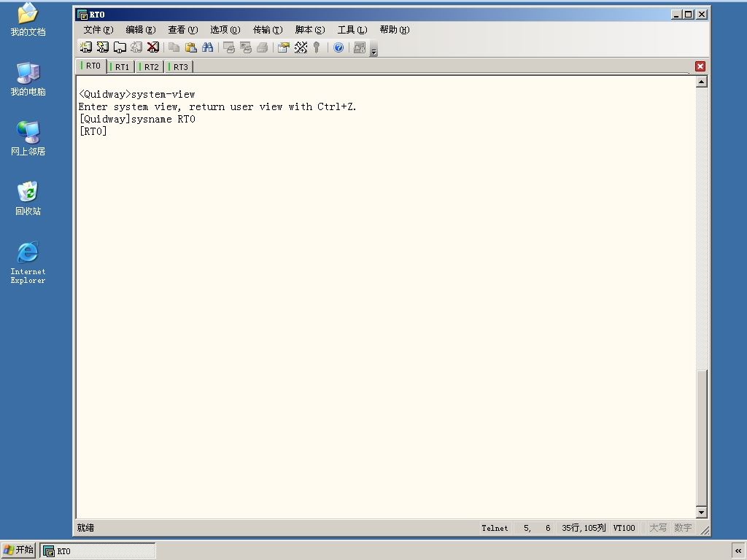Click the taskbar tray expand chevron

[738, 551]
